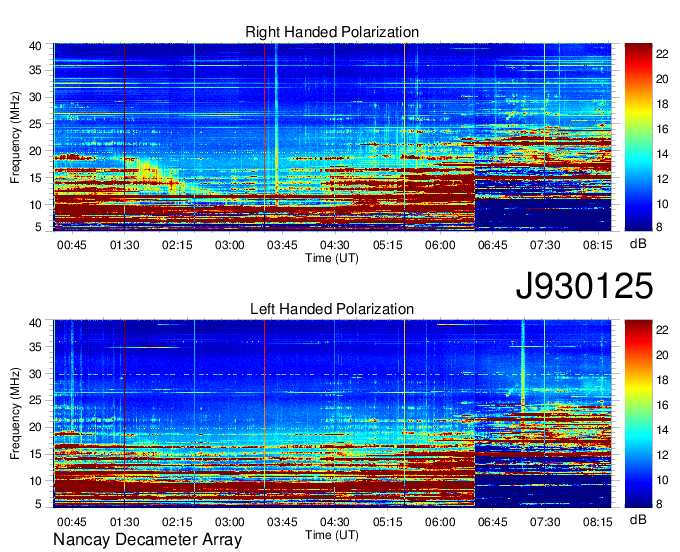Click 08:15 time tick of Right Handed plot
The width and height of the screenshot is (680, 552).
coord(598,245)
